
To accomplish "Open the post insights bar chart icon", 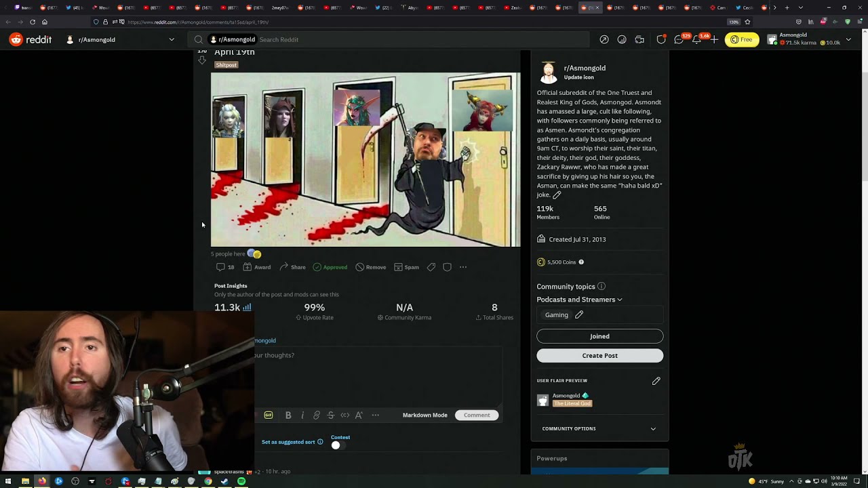I will 247,307.
